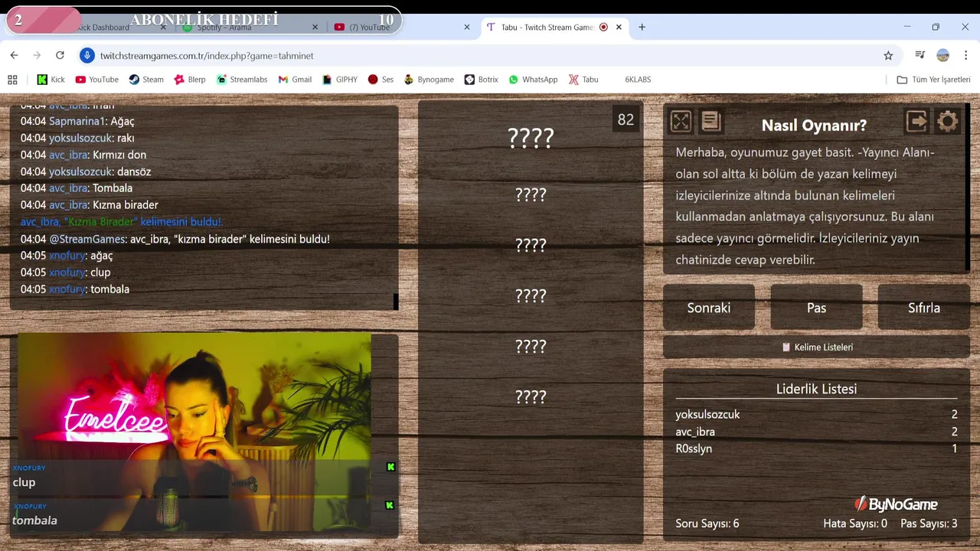The width and height of the screenshot is (980, 551).
Task: Click the Pas button
Action: [816, 308]
